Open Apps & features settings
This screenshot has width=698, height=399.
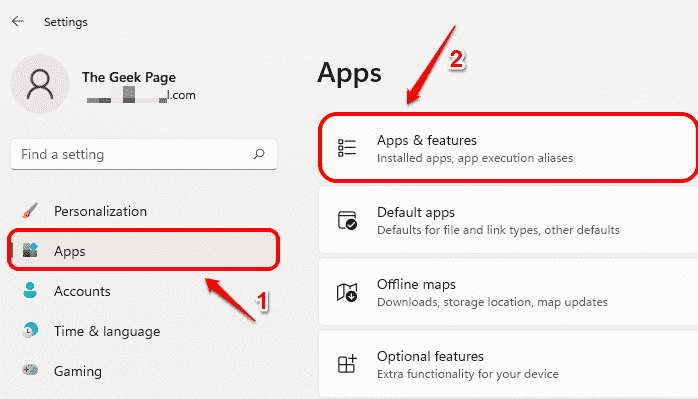click(508, 148)
